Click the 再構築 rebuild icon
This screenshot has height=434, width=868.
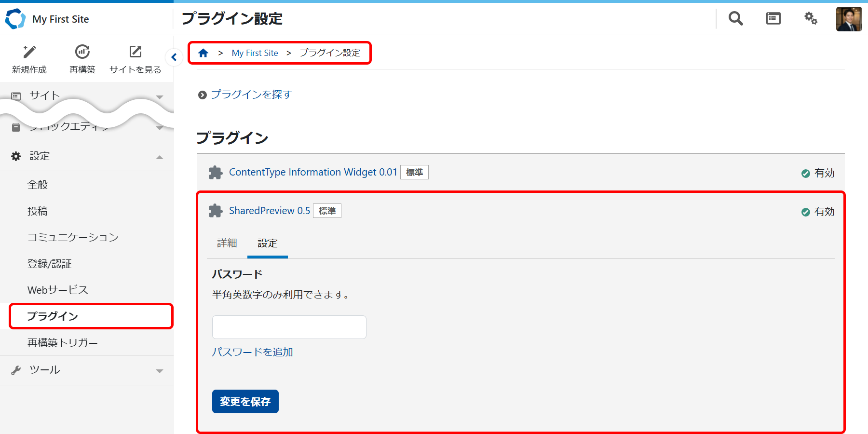[x=82, y=52]
